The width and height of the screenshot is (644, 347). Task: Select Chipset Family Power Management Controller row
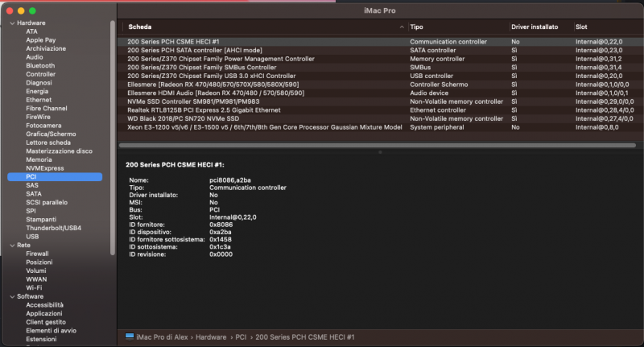pos(380,59)
